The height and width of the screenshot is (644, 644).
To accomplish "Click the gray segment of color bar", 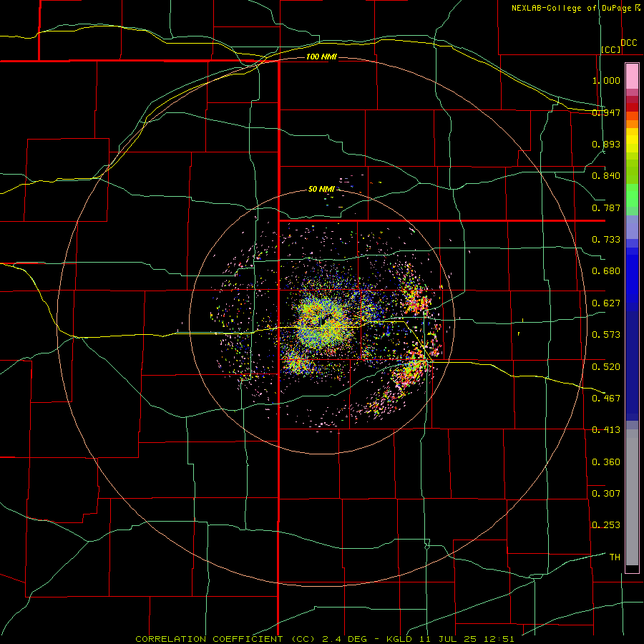I will pos(632,497).
